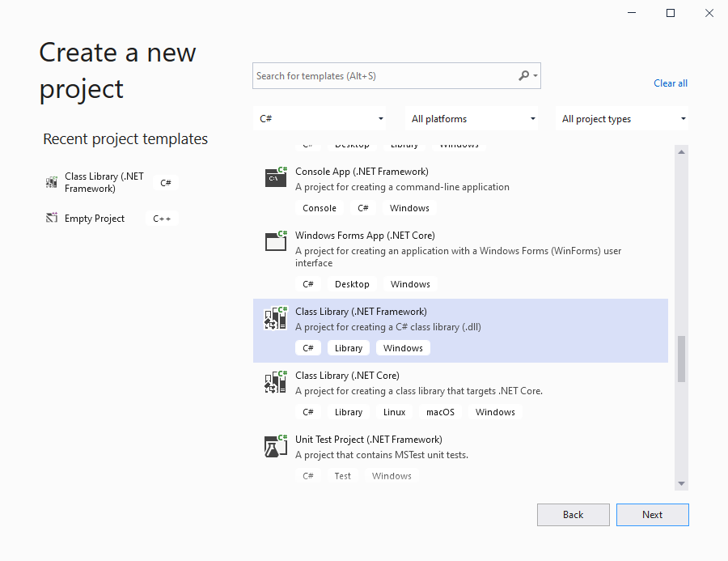This screenshot has width=728, height=561.
Task: Open the All platforms dropdown
Action: coord(472,118)
